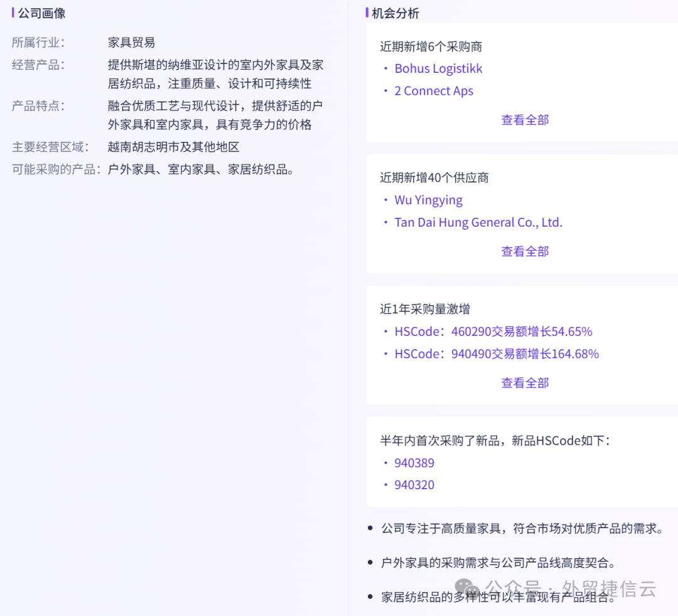
Task: Click the purple marker icon beside 机会分析
Action: click(367, 13)
